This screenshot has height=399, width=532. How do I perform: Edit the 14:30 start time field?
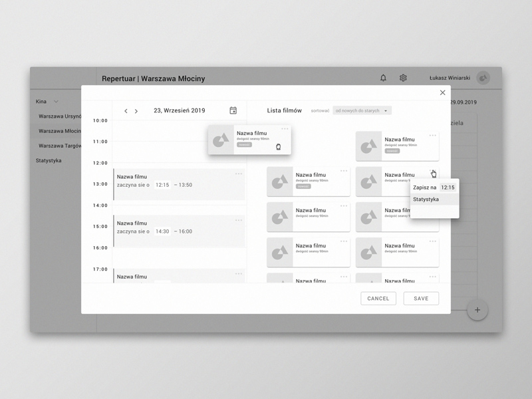point(162,231)
